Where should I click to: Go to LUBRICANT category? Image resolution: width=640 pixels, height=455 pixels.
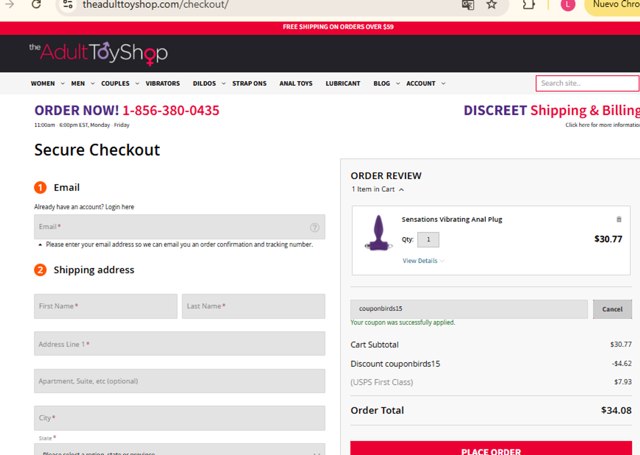(x=343, y=83)
